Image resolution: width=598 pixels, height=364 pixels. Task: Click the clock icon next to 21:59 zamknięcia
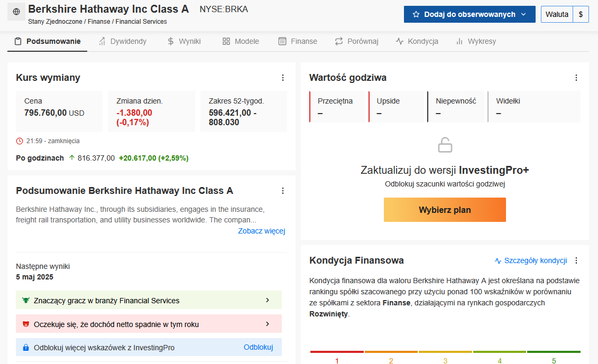[20, 141]
